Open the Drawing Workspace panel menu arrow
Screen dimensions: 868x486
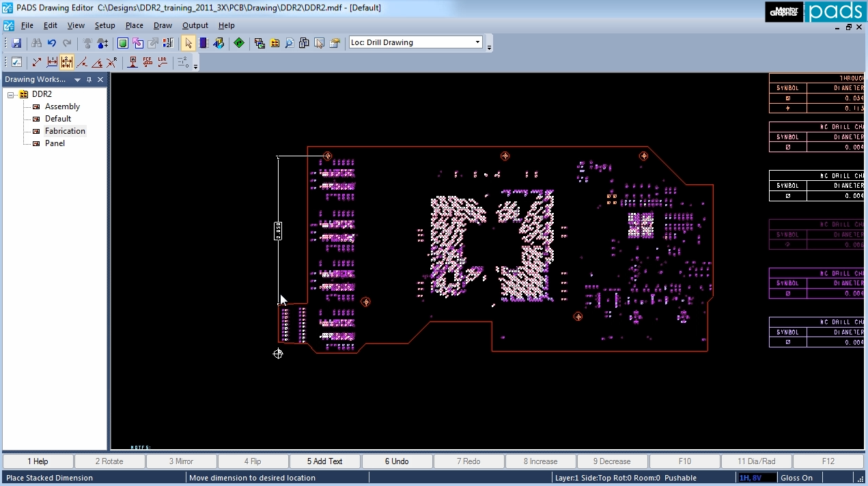pos(77,79)
